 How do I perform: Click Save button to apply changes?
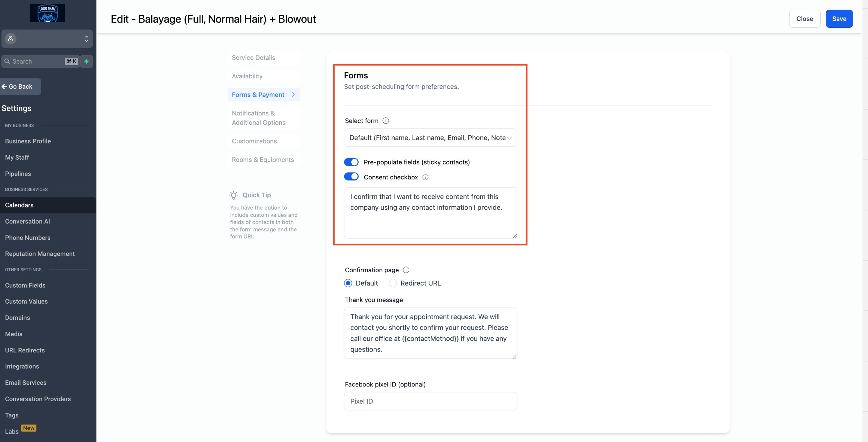(840, 19)
